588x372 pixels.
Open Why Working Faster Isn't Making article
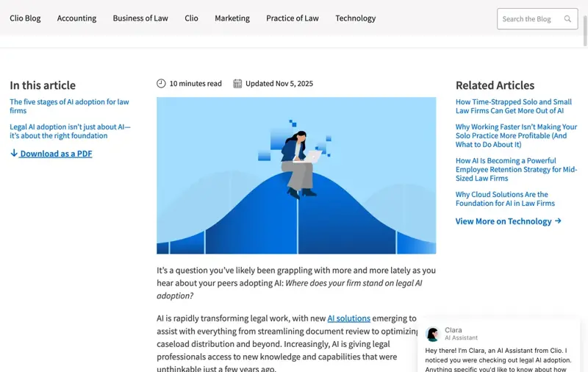coord(517,135)
